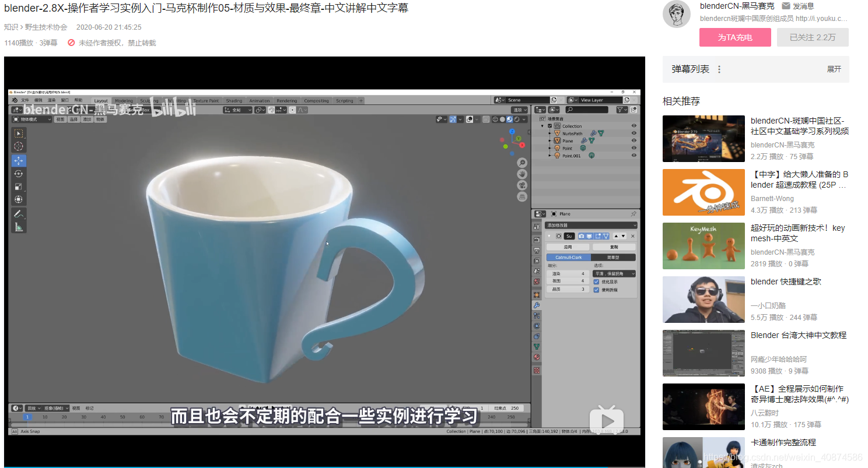Click the message envelope icon beside 发消息

786,6
